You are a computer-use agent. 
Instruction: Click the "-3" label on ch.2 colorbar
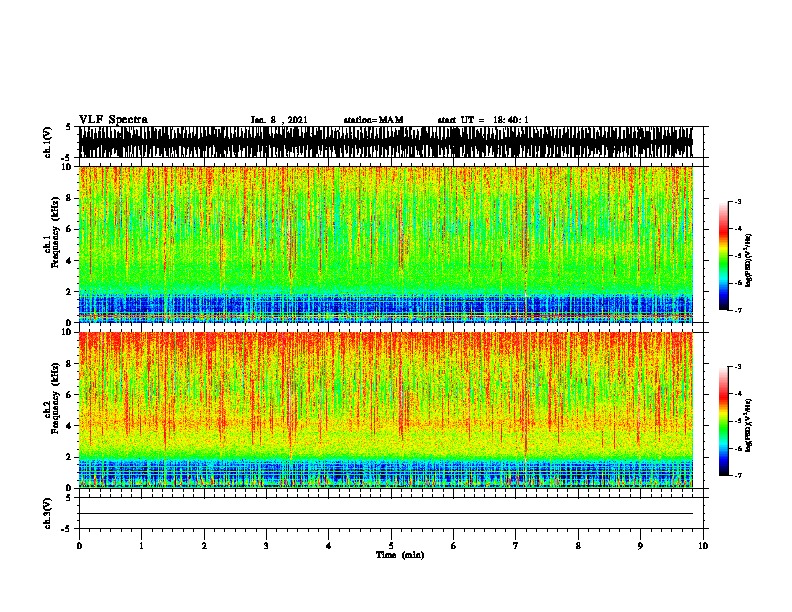click(738, 367)
